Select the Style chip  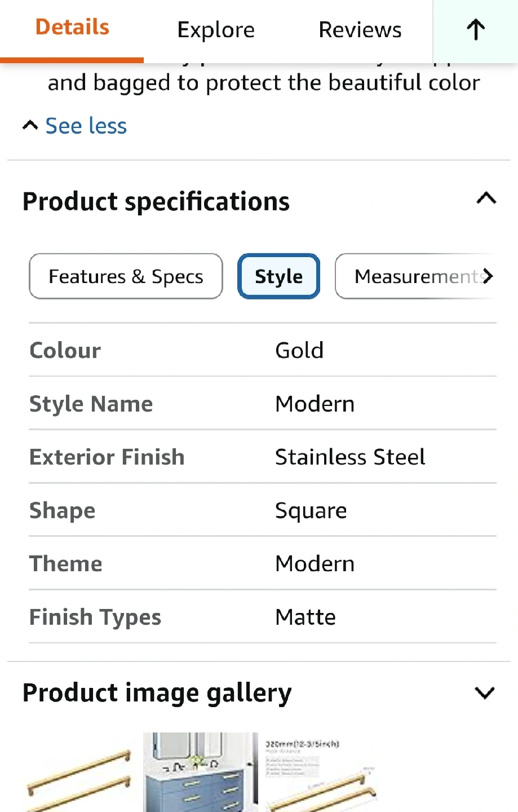(x=278, y=276)
